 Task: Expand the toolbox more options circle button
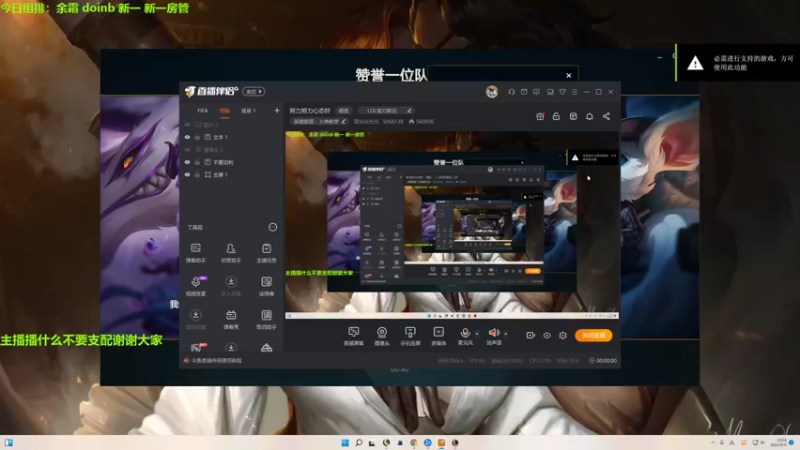[x=272, y=227]
